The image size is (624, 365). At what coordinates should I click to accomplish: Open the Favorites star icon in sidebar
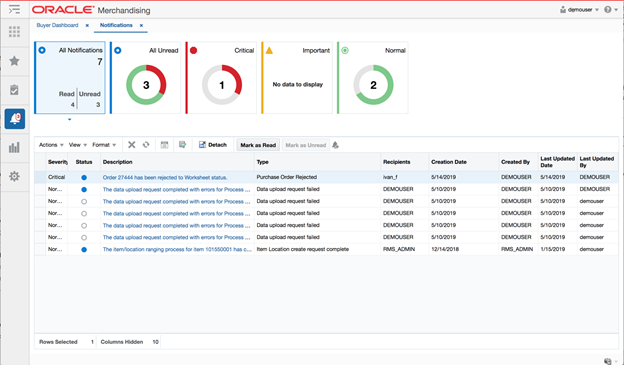tap(14, 61)
